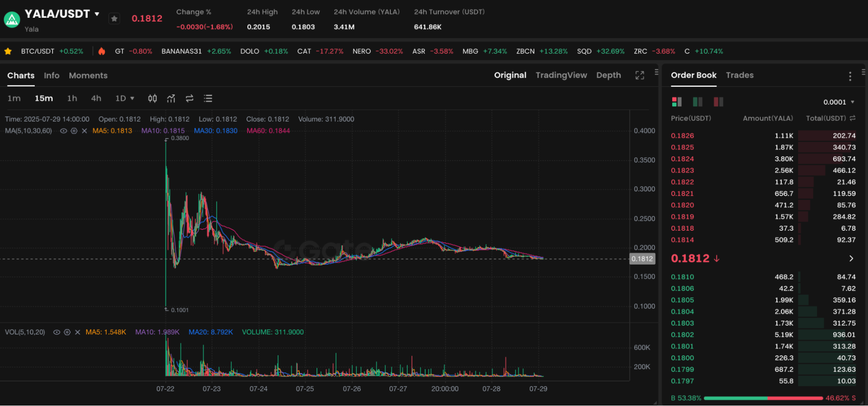Show only asks red order book view
This screenshot has height=406, width=868.
pyautogui.click(x=718, y=102)
